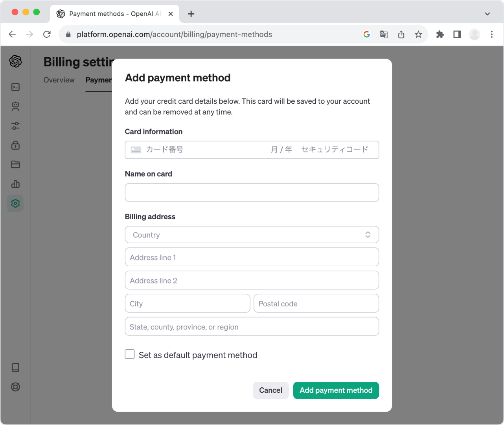Expand the Country dropdown
This screenshot has width=504, height=425.
[x=252, y=235]
